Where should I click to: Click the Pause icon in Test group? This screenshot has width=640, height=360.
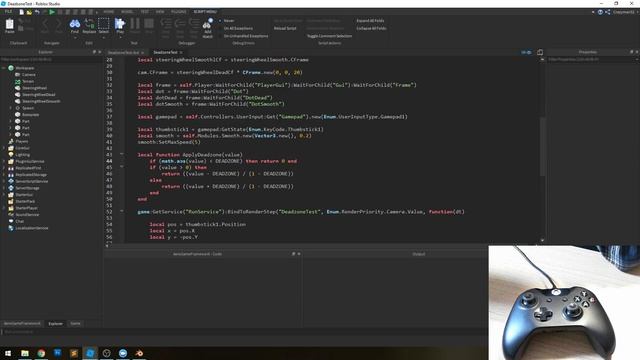coord(135,24)
